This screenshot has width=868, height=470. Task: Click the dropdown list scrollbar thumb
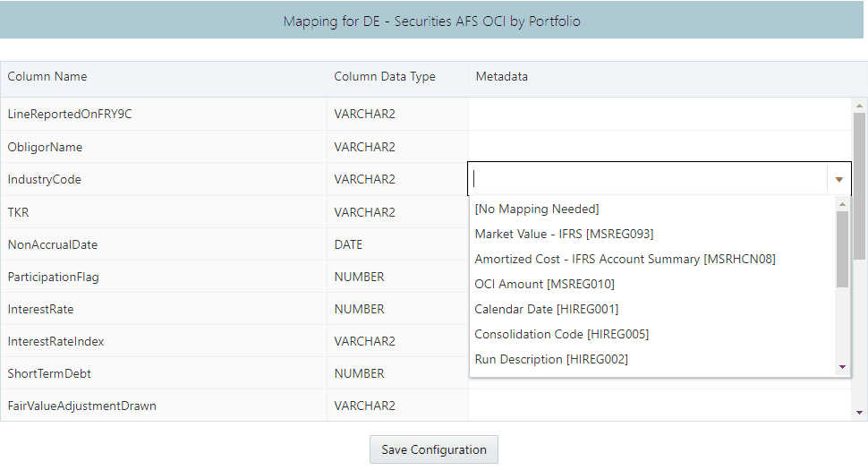pos(842,249)
